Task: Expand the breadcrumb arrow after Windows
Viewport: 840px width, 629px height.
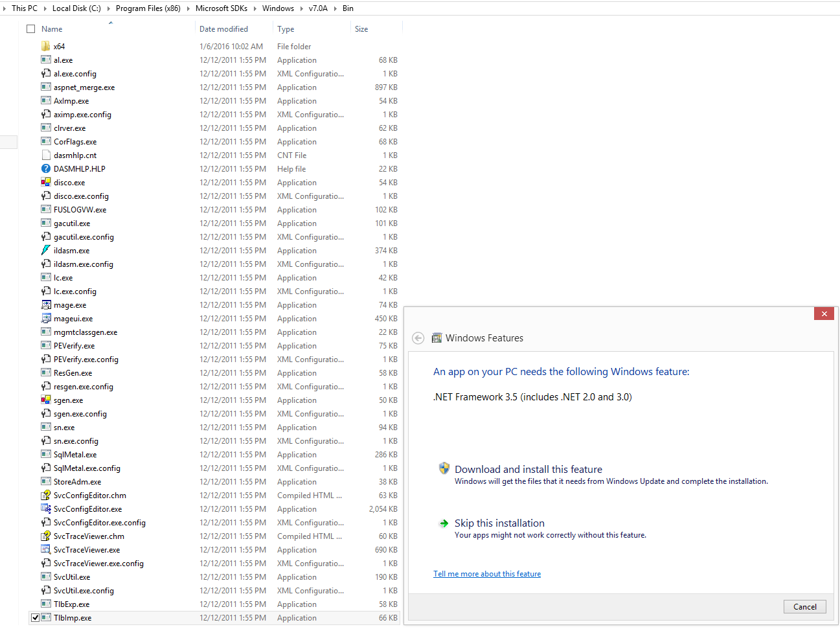Action: tap(301, 8)
